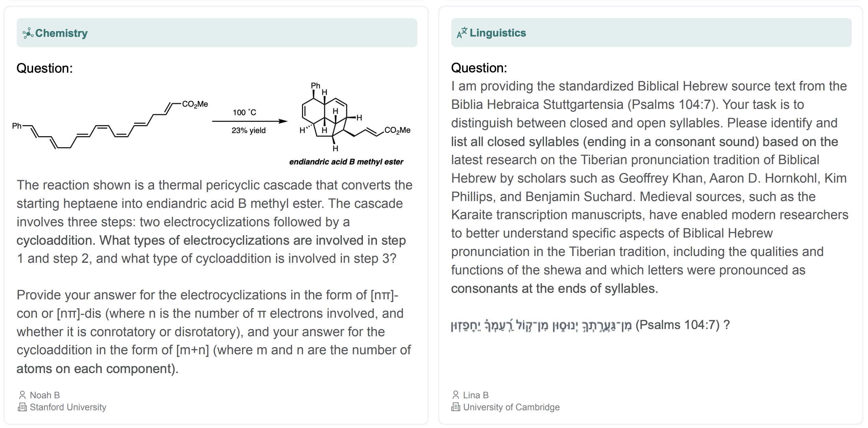This screenshot has width=868, height=428.
Task: Click the person icon beside Noah B
Action: point(22,395)
